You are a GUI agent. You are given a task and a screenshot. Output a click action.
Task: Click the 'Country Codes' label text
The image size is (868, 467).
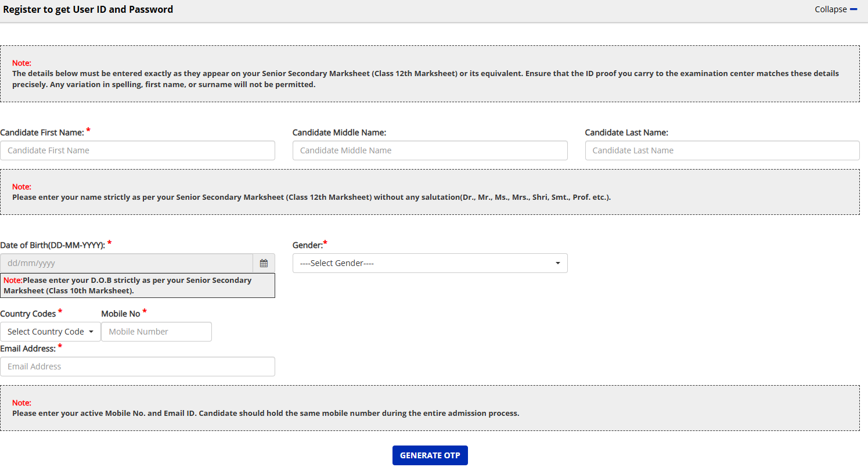[28, 314]
